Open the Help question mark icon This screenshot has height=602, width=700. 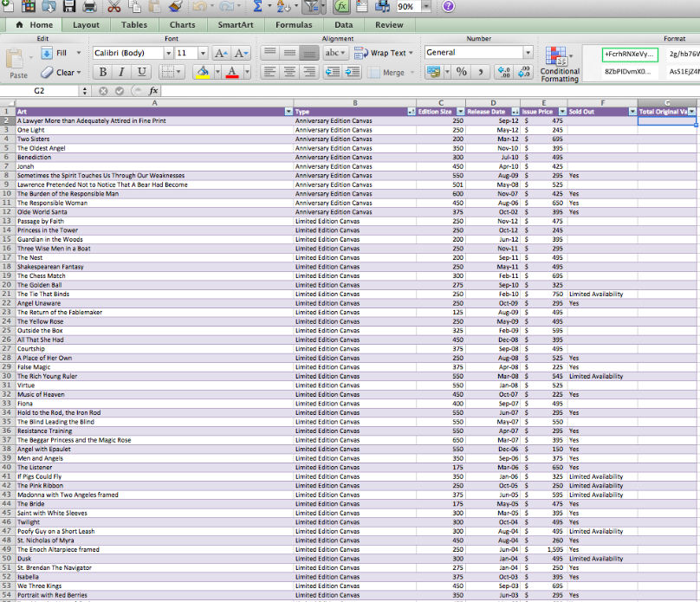[x=448, y=6]
